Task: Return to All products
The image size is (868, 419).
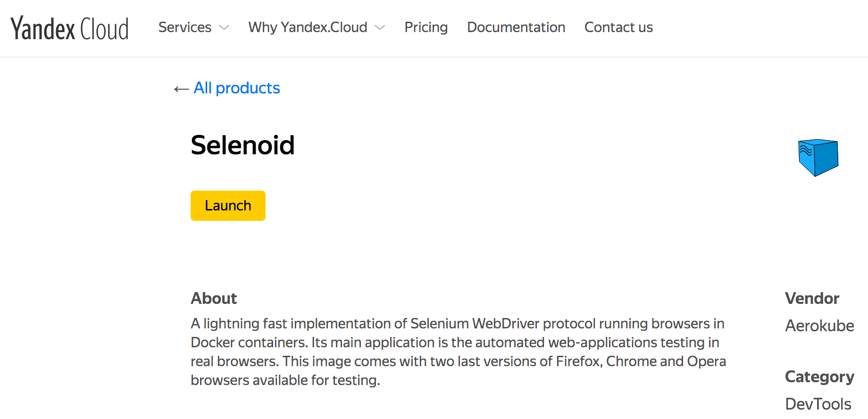Action: tap(237, 88)
